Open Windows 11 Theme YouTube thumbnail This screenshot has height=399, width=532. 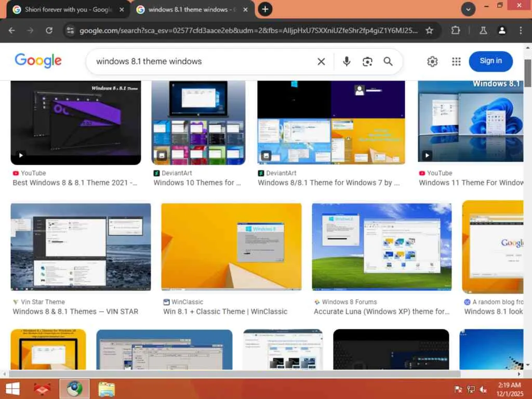click(x=471, y=121)
